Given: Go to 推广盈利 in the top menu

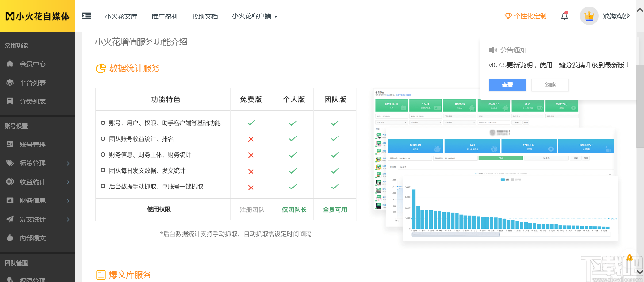Looking at the screenshot, I should (165, 16).
